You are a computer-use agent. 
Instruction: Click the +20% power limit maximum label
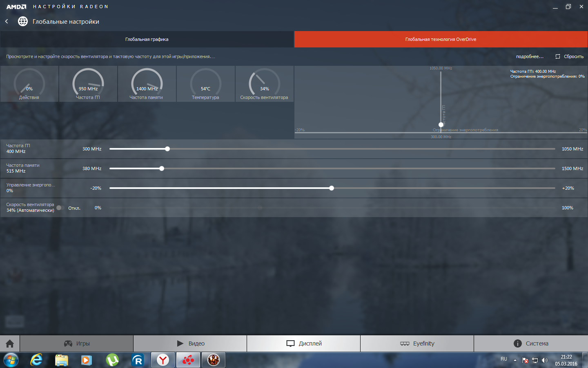568,188
